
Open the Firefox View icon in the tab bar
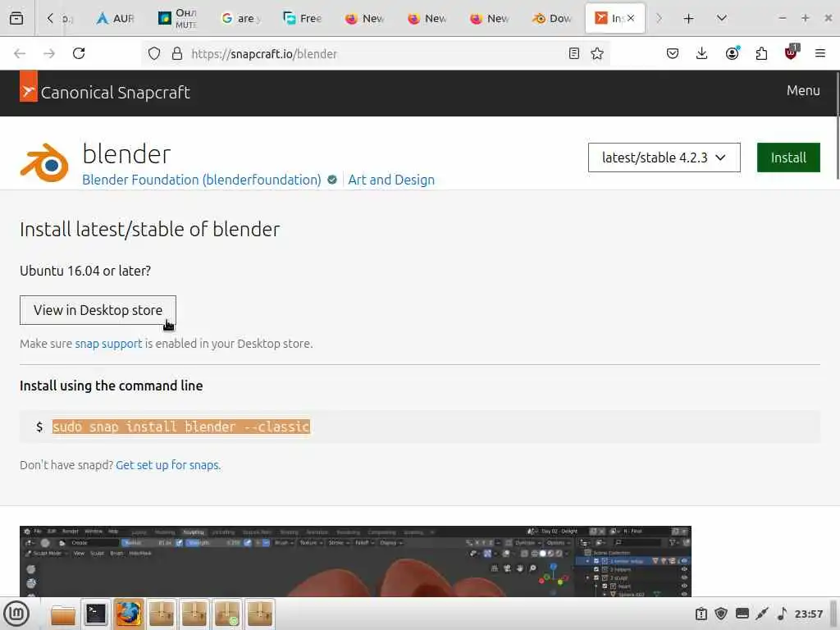[16, 18]
